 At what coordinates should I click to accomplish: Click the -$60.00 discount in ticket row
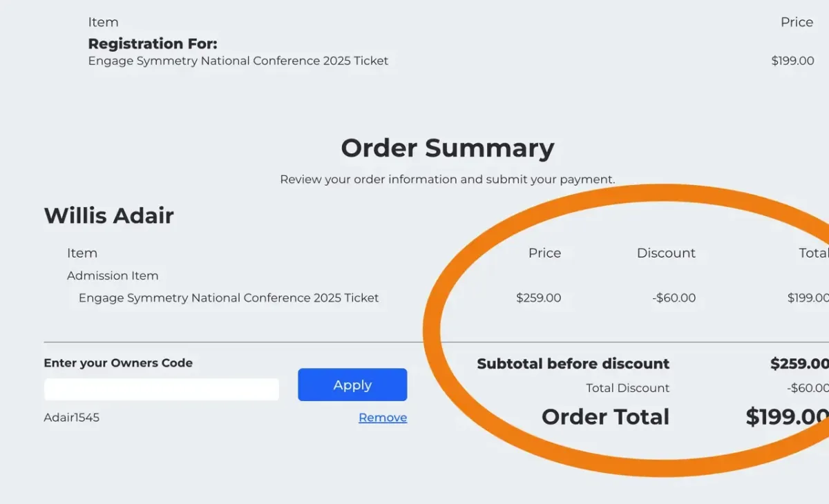(x=673, y=298)
